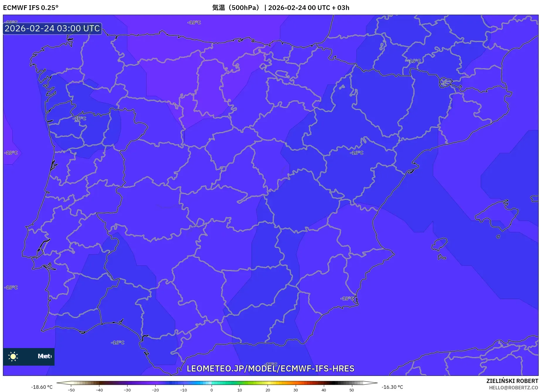Toggle the 2026-02-24 03:00 UTC timestamp badge
The width and height of the screenshot is (541, 392).
click(52, 28)
